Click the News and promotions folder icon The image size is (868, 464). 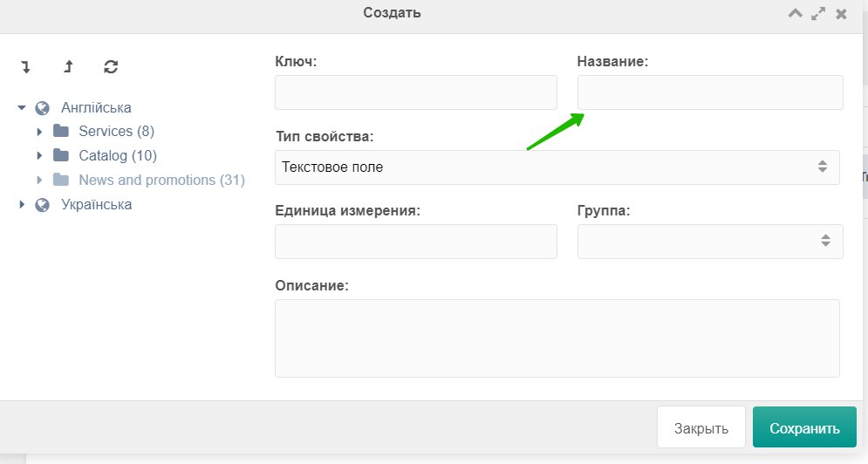61,180
